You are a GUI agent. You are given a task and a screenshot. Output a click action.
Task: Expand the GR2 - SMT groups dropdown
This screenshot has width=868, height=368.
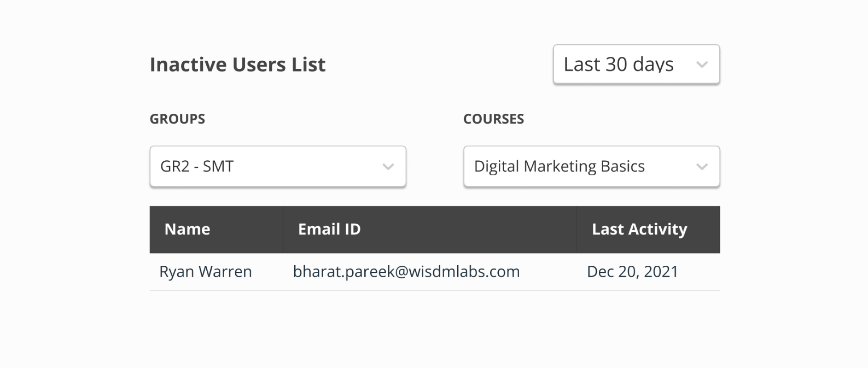[278, 166]
